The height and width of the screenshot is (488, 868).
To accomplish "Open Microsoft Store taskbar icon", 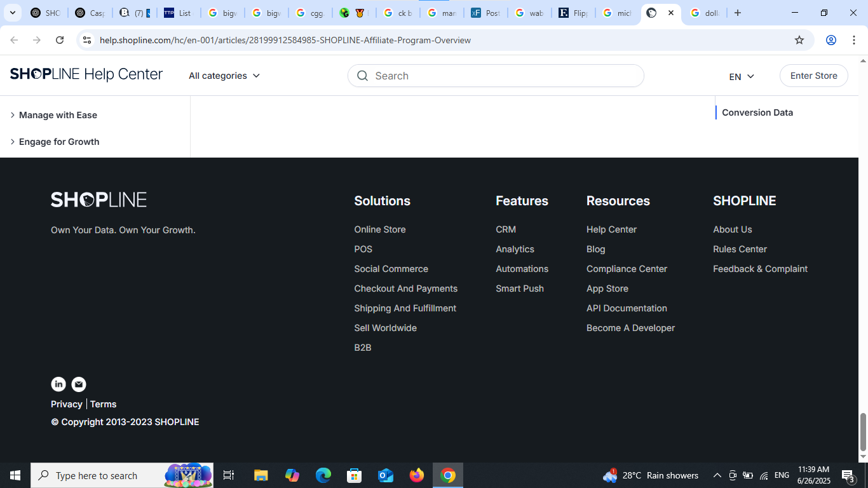I will coord(355,475).
